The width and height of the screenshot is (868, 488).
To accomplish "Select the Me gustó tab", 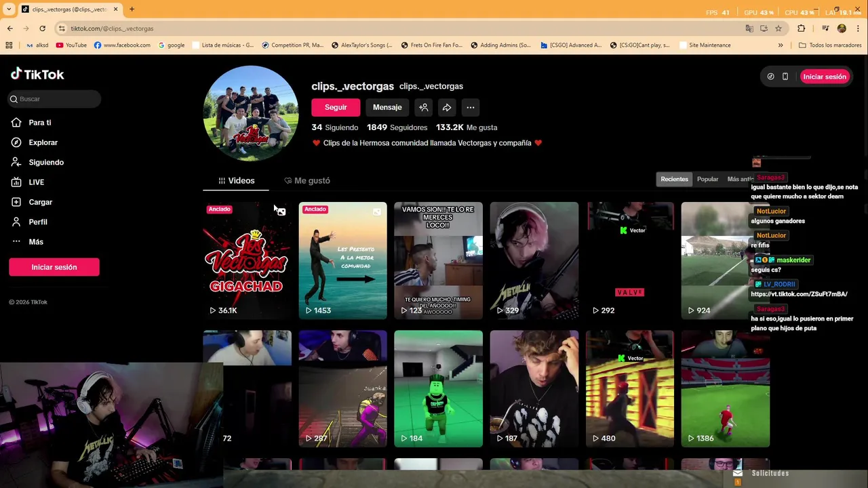I will click(307, 181).
